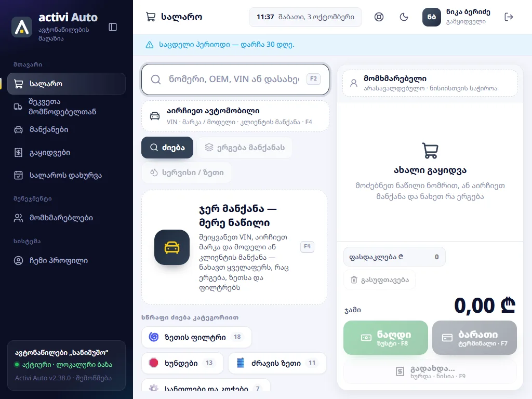Open გაყიდვები in the sidebar
Image resolution: width=532 pixels, height=399 pixels.
point(66,153)
